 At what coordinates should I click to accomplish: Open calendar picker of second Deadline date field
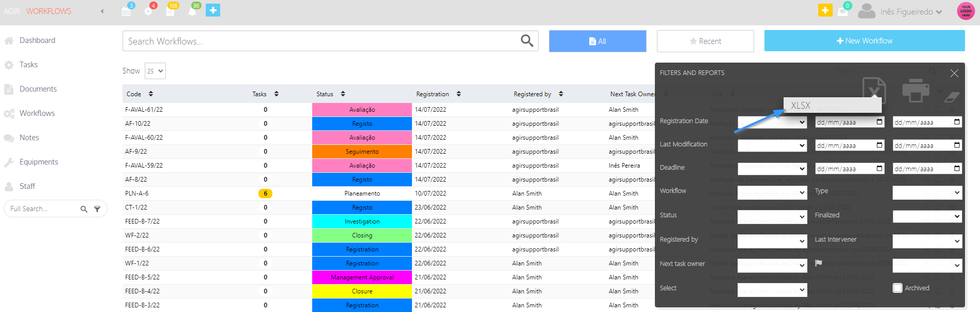[957, 169]
